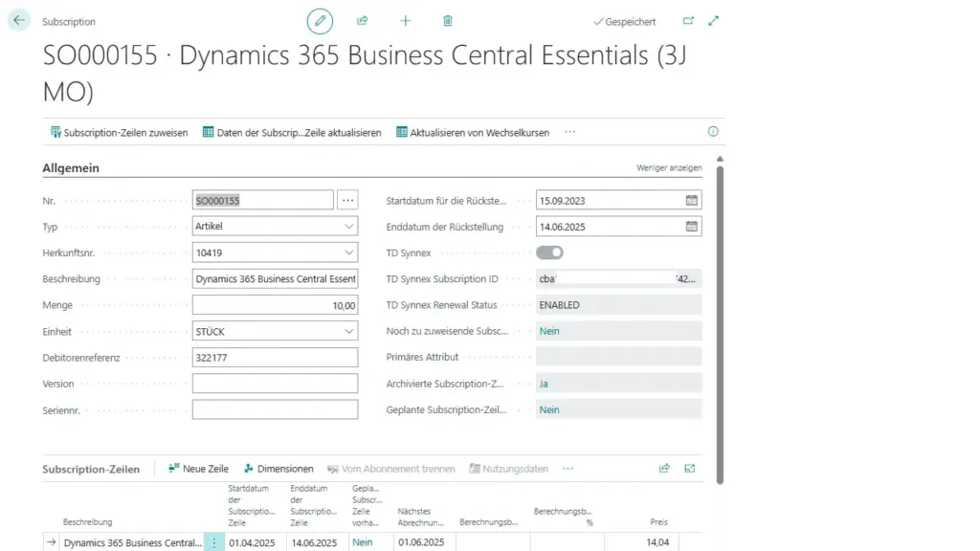
Task: Click the empty Seriennr. field
Action: (275, 409)
